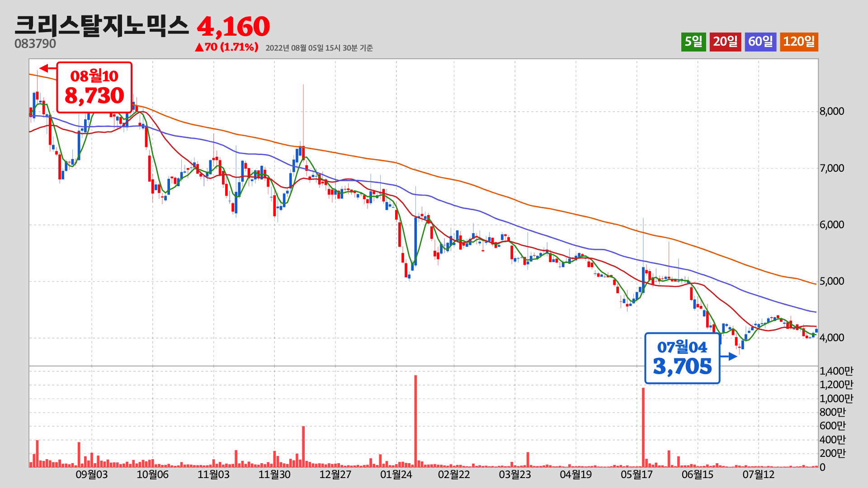
Task: Click the 10월06 date label
Action: click(153, 475)
